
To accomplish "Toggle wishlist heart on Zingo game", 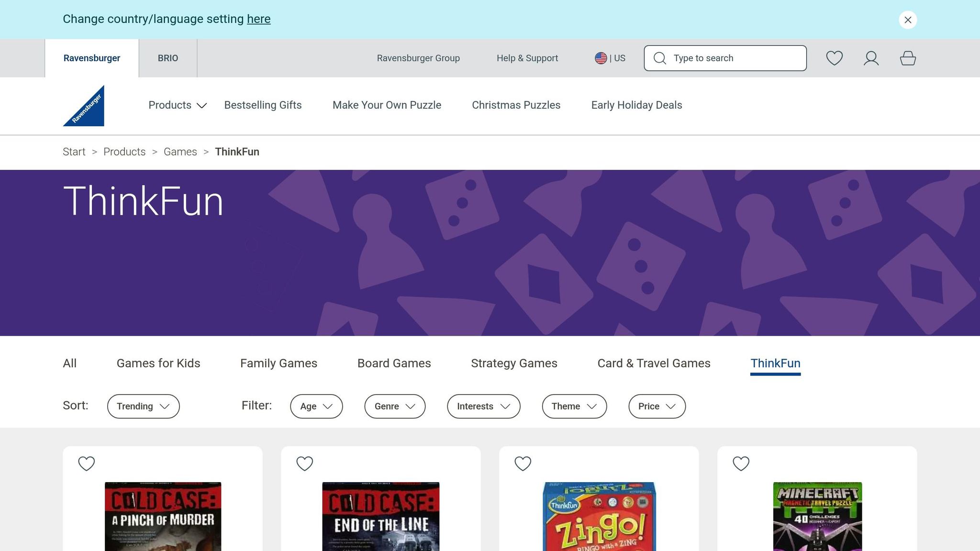I will (x=523, y=463).
